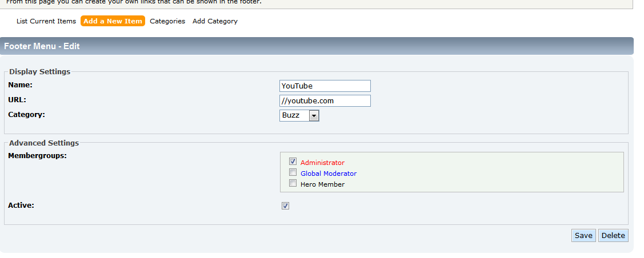Viewport: 644px width, 258px height.
Task: Select the Add a New Item tab
Action: tap(113, 21)
